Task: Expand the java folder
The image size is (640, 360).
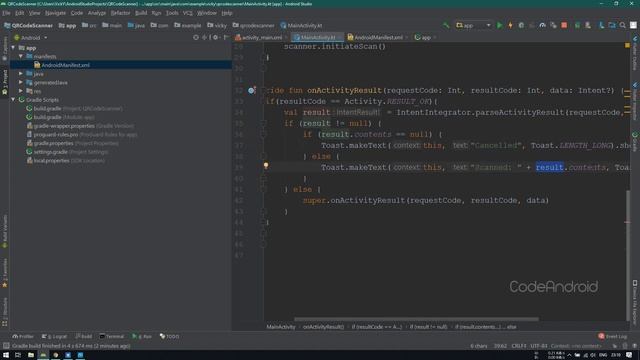Action: [x=21, y=74]
